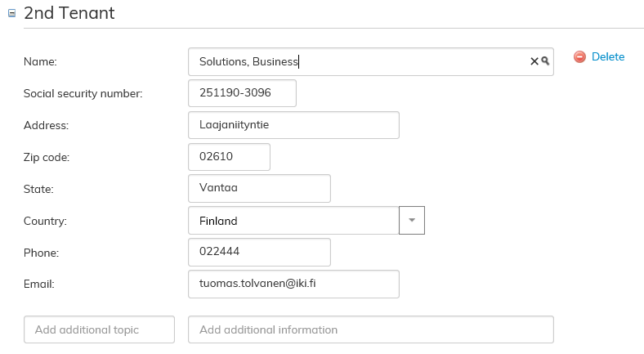Click the "Add additional topic" box
The width and height of the screenshot is (644, 354).
click(100, 330)
